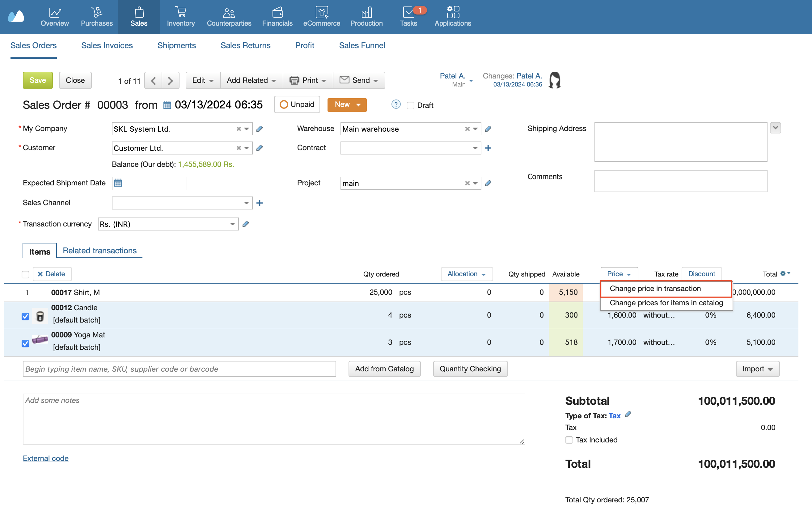The image size is (812, 507).
Task: Open the Import dropdown
Action: tap(757, 369)
